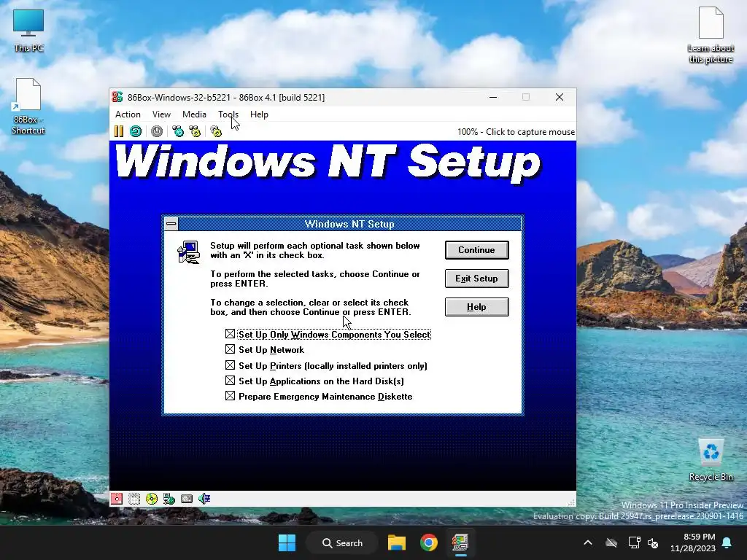Click the sound speaker status icon

coord(204,499)
